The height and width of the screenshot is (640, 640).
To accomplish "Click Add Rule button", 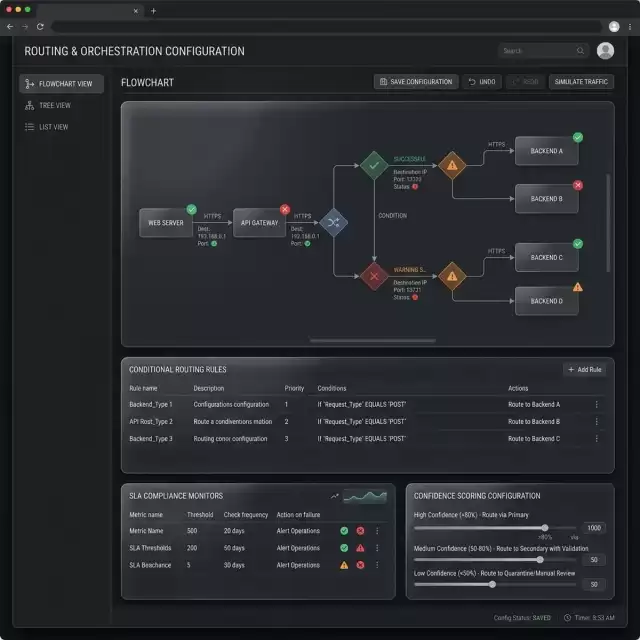I will coord(584,369).
